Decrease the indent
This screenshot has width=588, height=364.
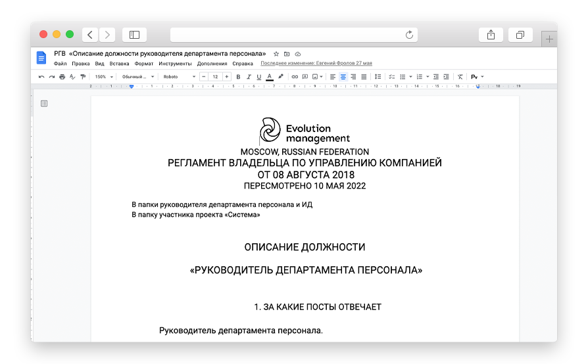(436, 77)
